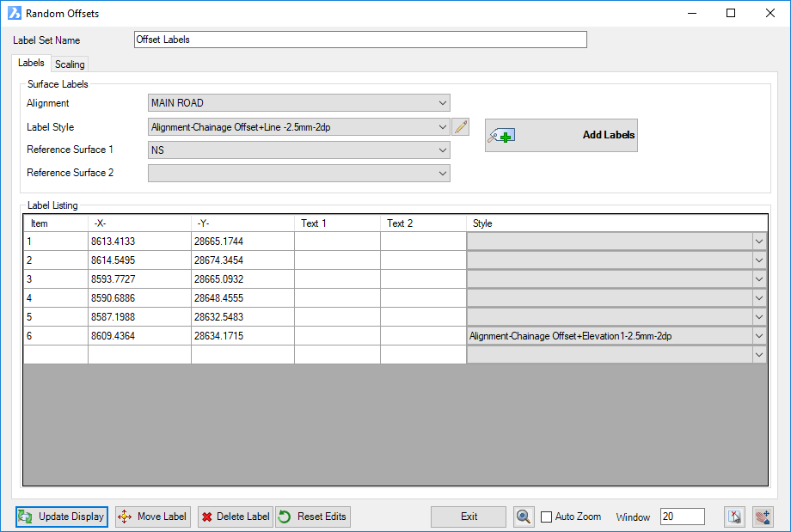This screenshot has width=791, height=532.
Task: Switch to the Scaling tab
Action: pos(70,64)
